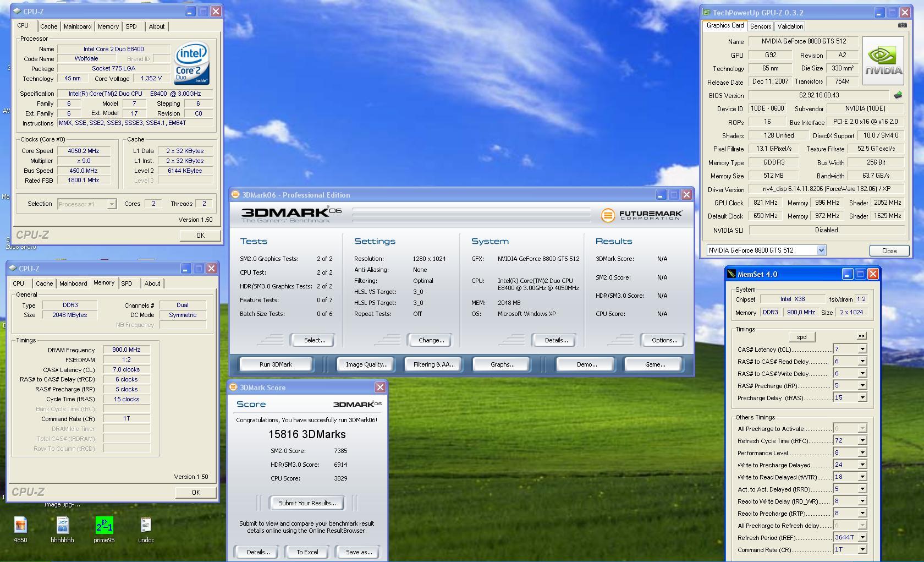
Task: Click the 3DMark06 title bar icon
Action: click(x=235, y=194)
